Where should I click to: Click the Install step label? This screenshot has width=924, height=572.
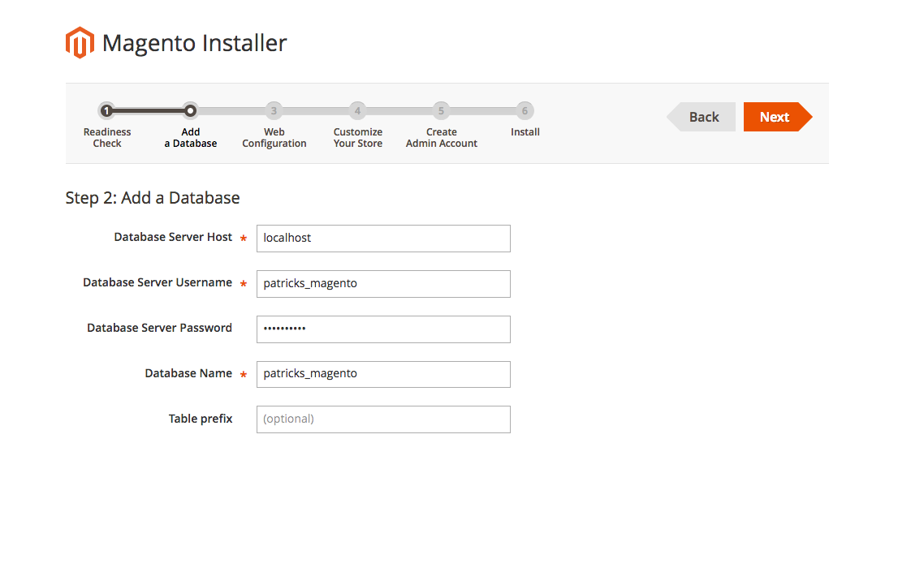[x=525, y=131]
